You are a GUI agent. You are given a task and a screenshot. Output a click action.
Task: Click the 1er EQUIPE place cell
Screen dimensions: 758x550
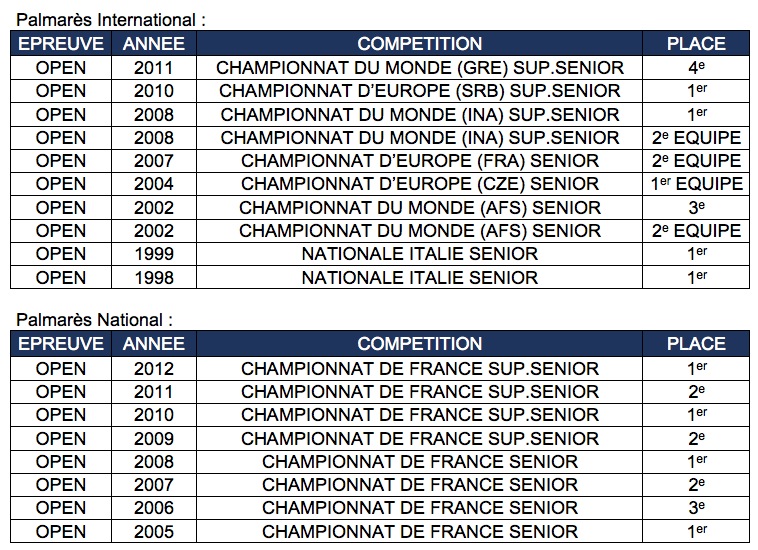coord(696,184)
